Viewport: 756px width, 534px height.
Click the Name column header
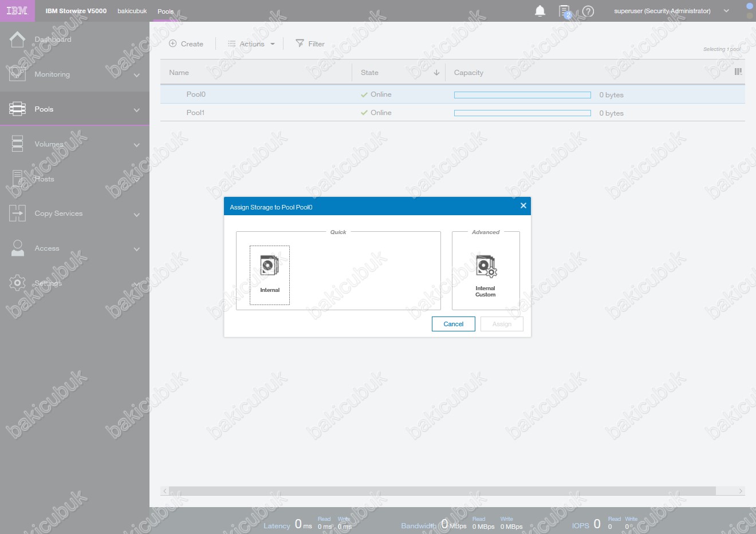pos(179,73)
